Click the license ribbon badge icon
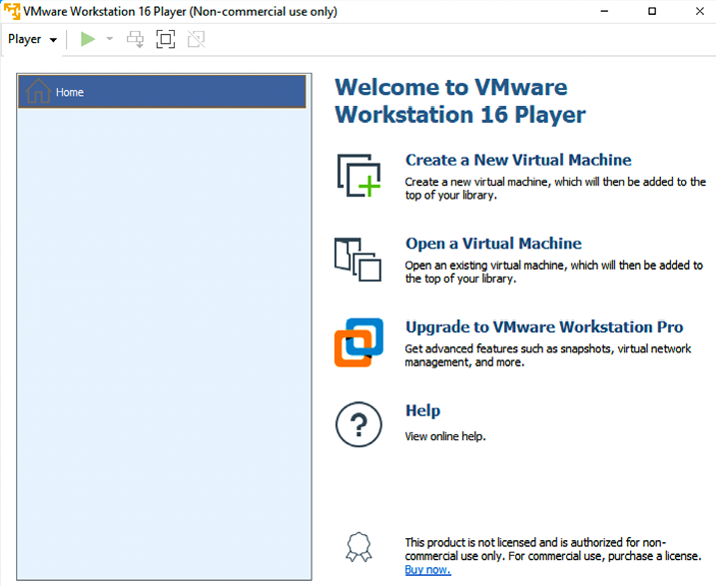 pyautogui.click(x=358, y=547)
